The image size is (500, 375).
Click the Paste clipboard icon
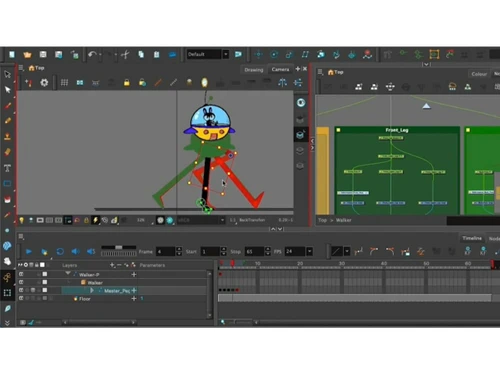click(x=157, y=55)
